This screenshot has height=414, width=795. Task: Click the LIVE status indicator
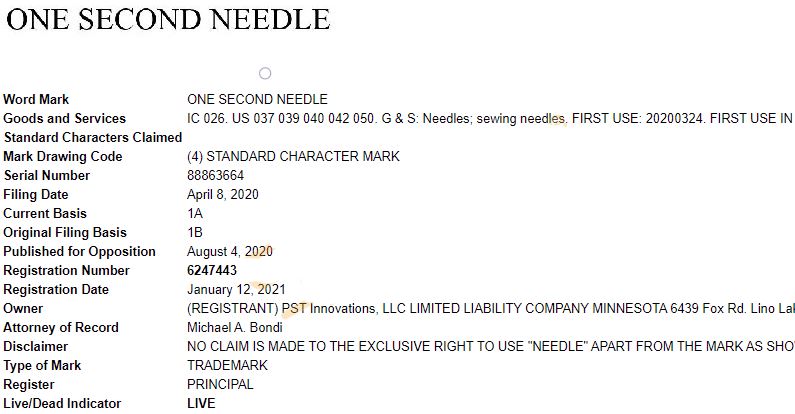201,403
